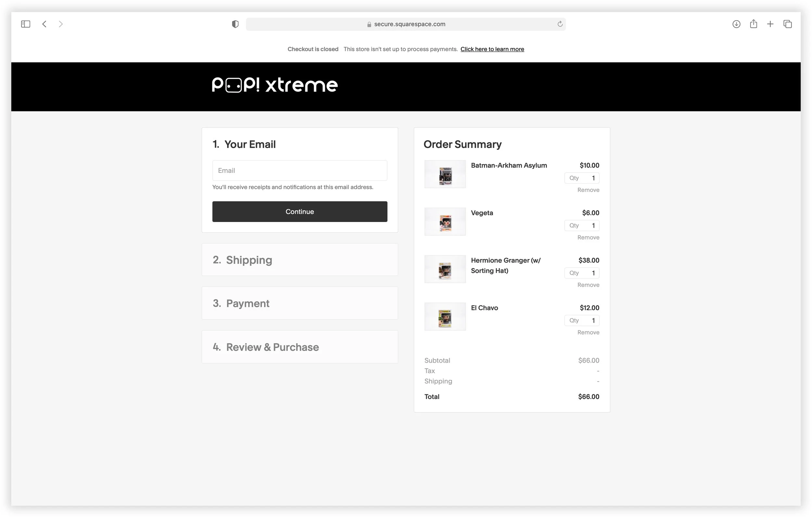Open the Share menu icon
This screenshot has width=812, height=518.
click(754, 24)
